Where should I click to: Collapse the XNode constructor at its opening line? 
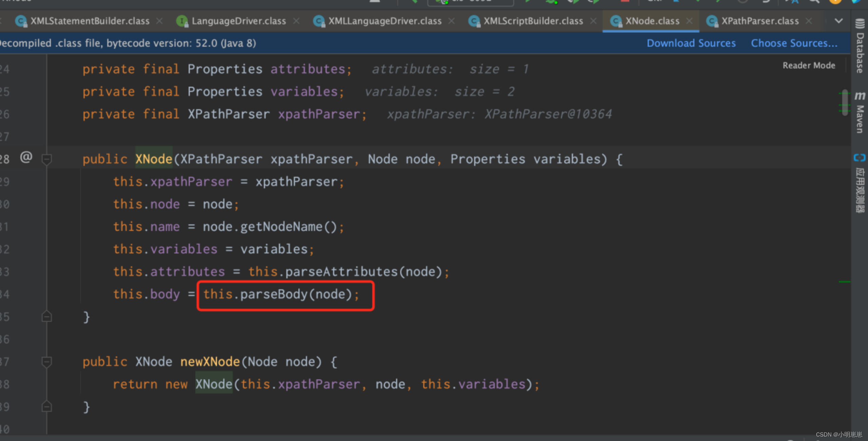click(x=46, y=159)
